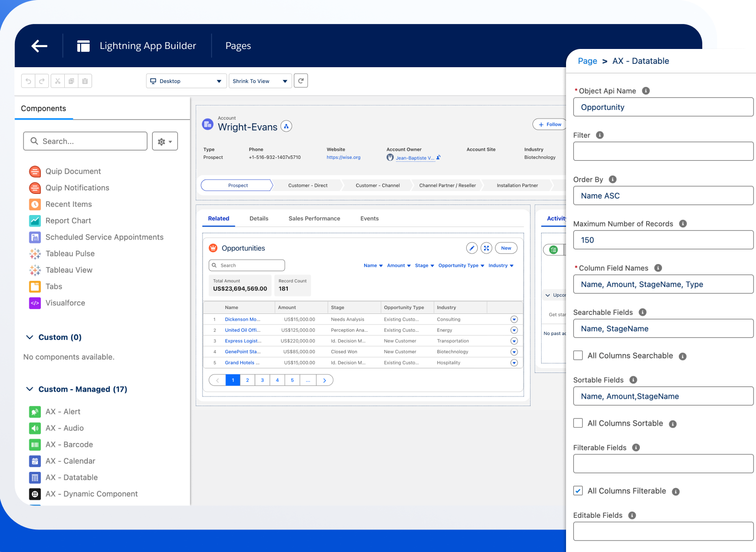
Task: Enable the All Columns Searchable checkbox
Action: 578,355
